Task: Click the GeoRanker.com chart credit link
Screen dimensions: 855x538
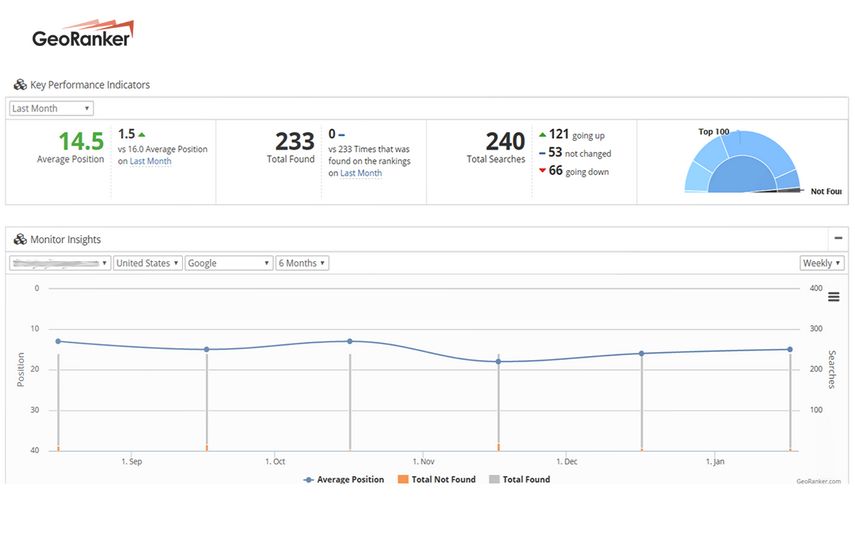Action: [818, 481]
